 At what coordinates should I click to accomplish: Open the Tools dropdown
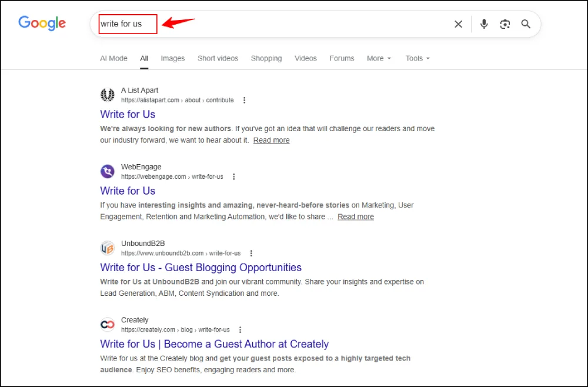pos(415,58)
